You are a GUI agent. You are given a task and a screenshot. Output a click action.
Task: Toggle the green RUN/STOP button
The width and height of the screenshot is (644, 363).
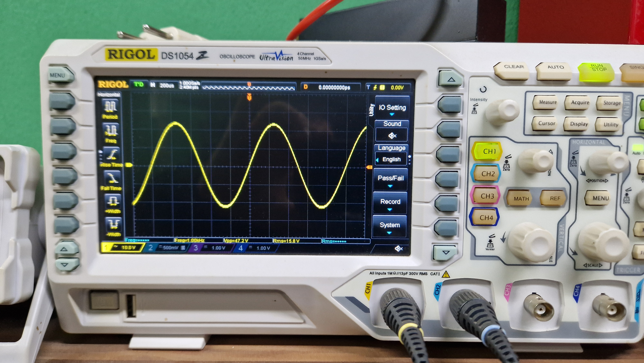tap(597, 72)
